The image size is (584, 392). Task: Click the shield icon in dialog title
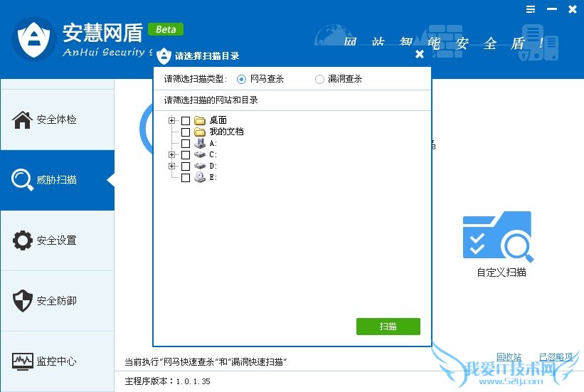[x=164, y=56]
